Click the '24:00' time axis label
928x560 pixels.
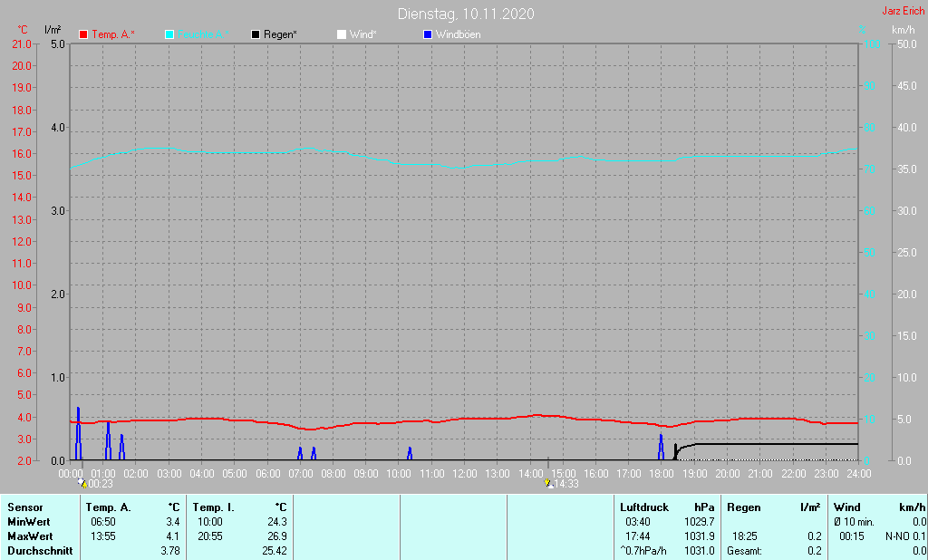click(859, 474)
